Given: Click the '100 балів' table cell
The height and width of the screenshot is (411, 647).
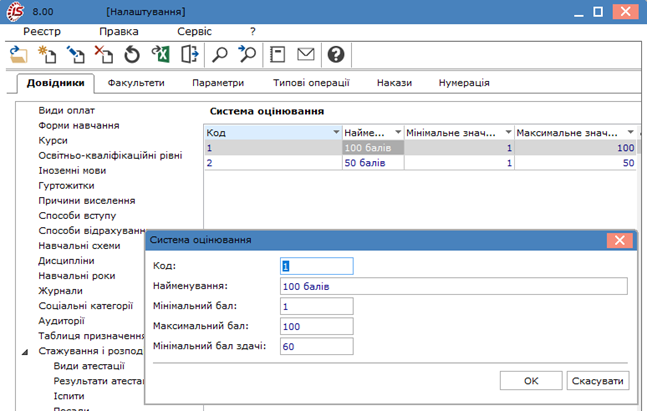Looking at the screenshot, I should click(x=373, y=148).
